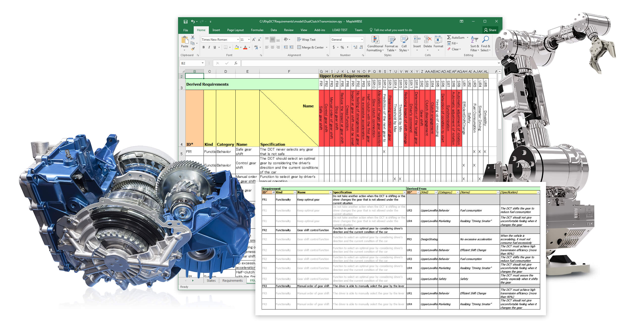
Task: Click the Borders icon
Action: [x=226, y=47]
